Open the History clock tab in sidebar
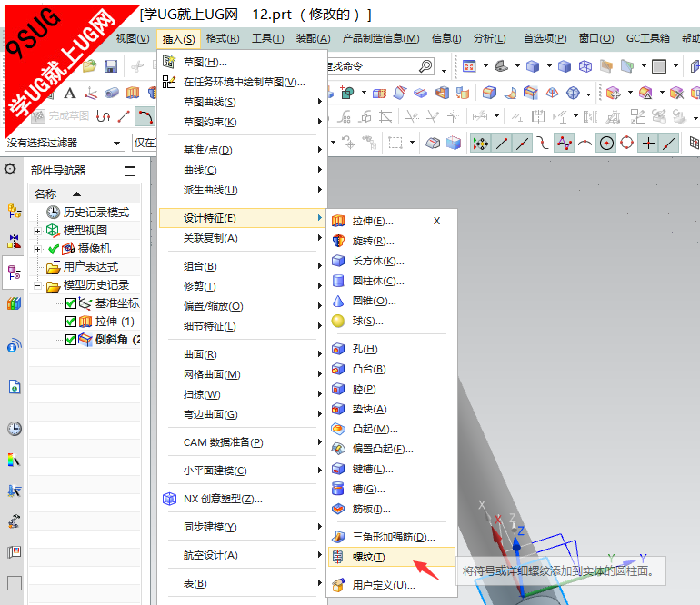 [15, 429]
